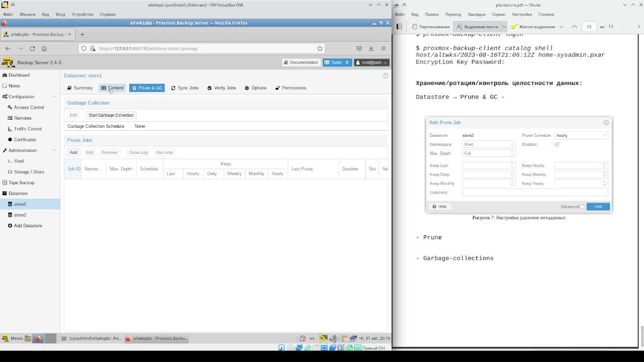The width and height of the screenshot is (644, 362).
Task: Open the Firefox hamburger menu
Action: point(383,48)
